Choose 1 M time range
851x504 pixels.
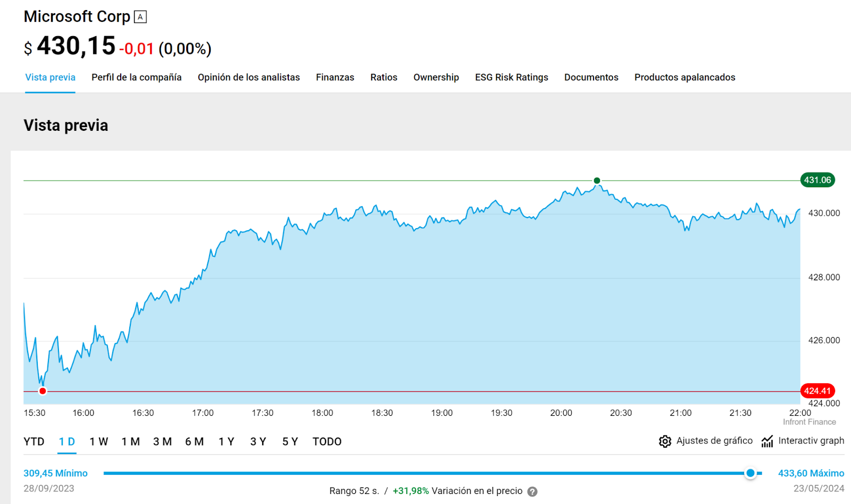[x=131, y=442]
